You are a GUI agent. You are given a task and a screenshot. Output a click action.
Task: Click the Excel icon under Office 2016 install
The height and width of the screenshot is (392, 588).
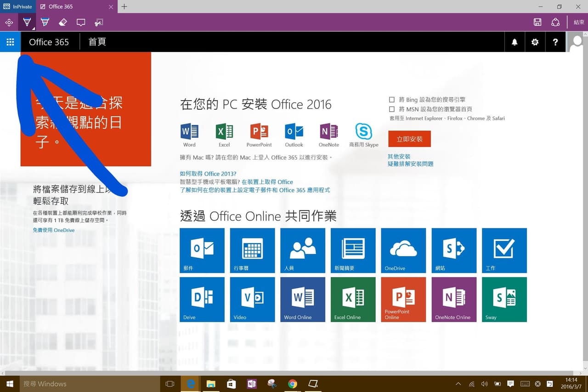224,131
